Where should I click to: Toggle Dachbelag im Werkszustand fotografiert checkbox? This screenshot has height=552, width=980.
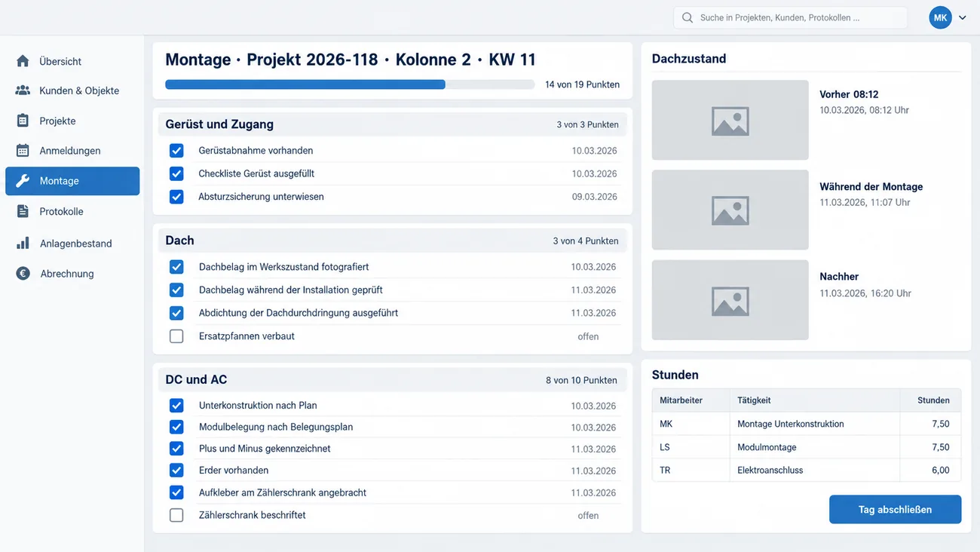176,267
